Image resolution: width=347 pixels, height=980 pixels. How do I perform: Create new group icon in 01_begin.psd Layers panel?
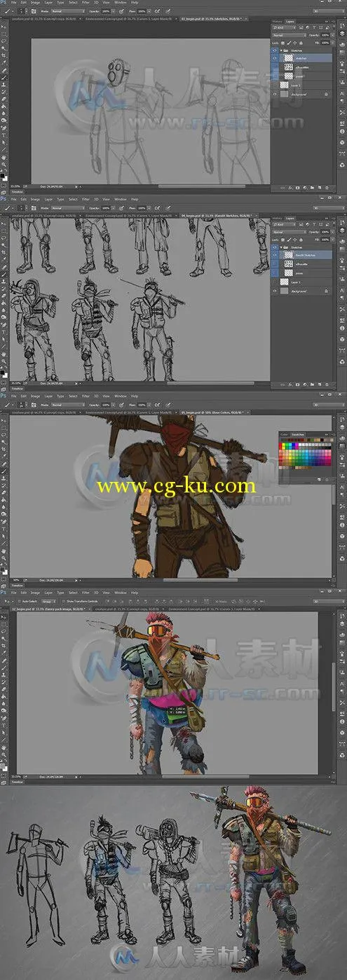[x=312, y=188]
